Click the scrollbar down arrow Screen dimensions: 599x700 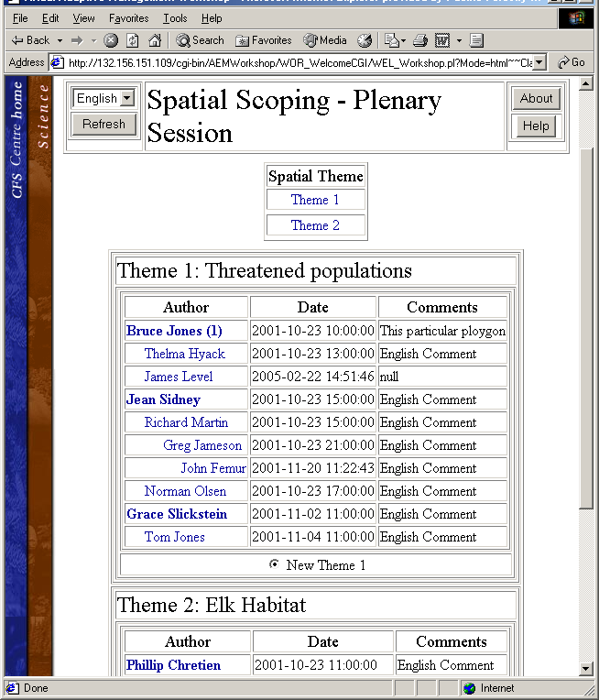tap(586, 668)
